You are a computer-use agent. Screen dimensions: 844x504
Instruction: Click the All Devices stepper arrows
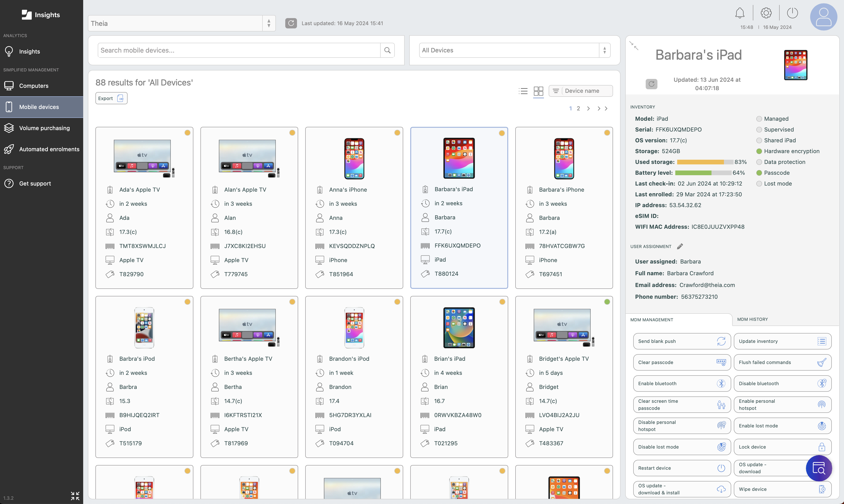605,50
